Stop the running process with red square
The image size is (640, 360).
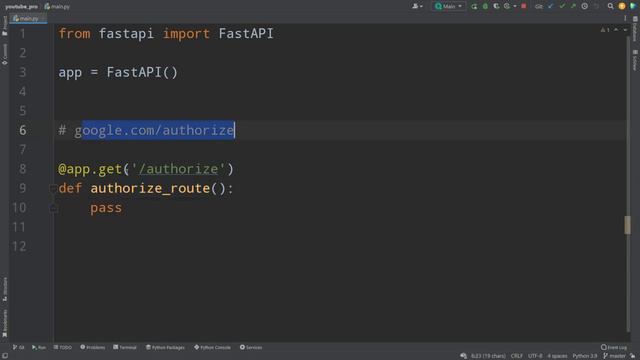pos(524,6)
